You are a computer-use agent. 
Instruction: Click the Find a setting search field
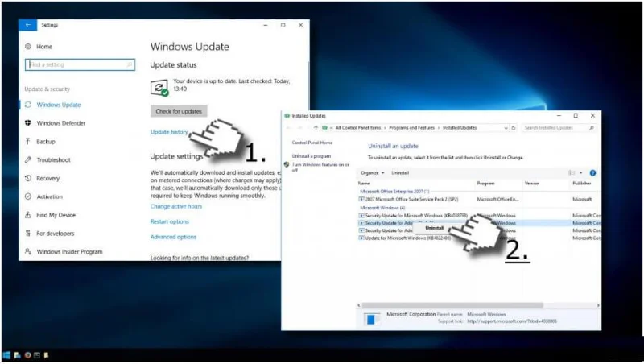click(x=80, y=64)
